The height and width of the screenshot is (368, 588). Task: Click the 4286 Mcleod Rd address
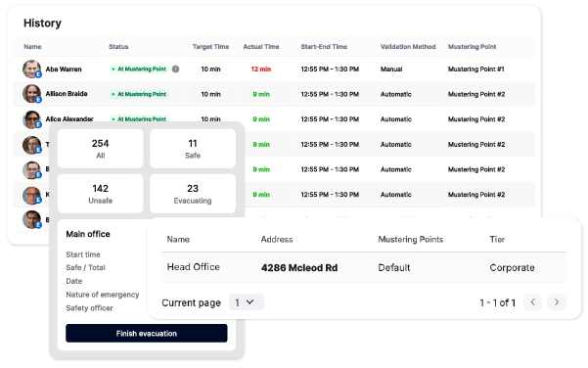[x=299, y=268]
